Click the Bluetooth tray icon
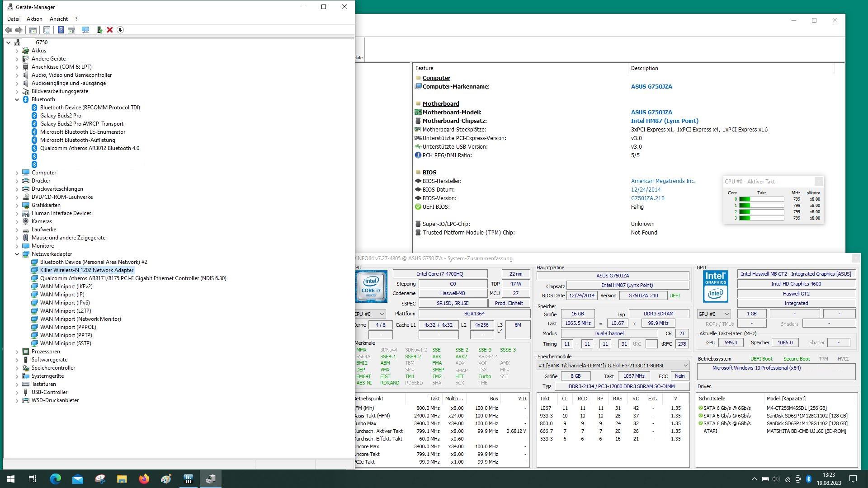The height and width of the screenshot is (488, 868). [808, 479]
